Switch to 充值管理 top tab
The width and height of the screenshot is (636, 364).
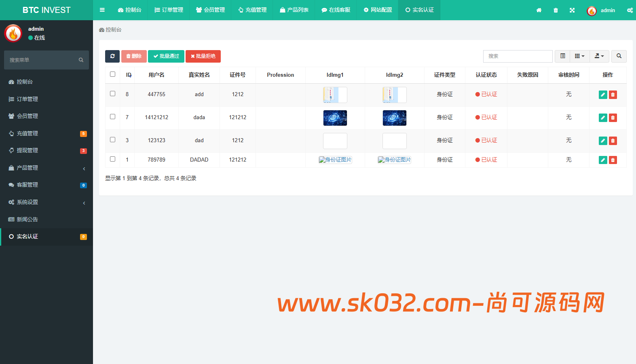pos(252,10)
